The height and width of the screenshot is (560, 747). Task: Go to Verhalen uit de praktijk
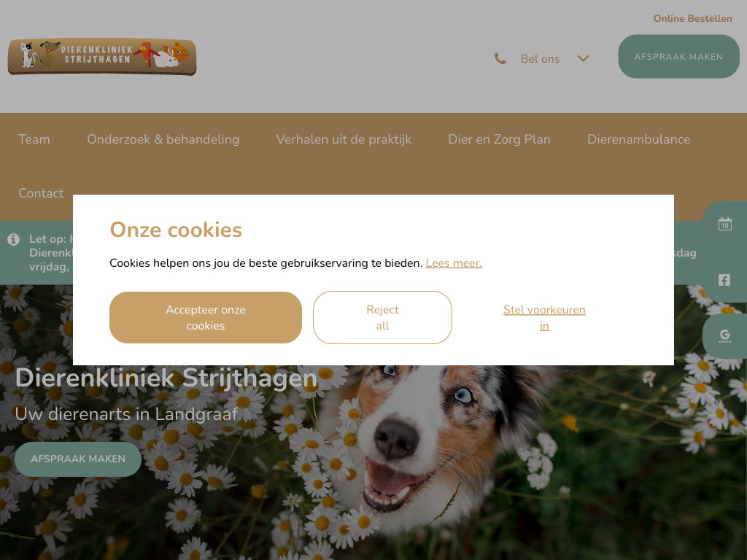(344, 139)
